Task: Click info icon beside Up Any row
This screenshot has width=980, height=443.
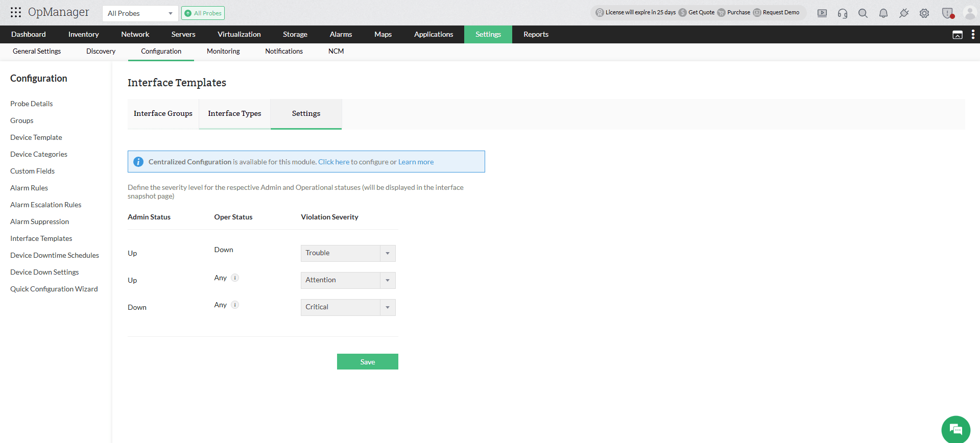Action: [235, 278]
